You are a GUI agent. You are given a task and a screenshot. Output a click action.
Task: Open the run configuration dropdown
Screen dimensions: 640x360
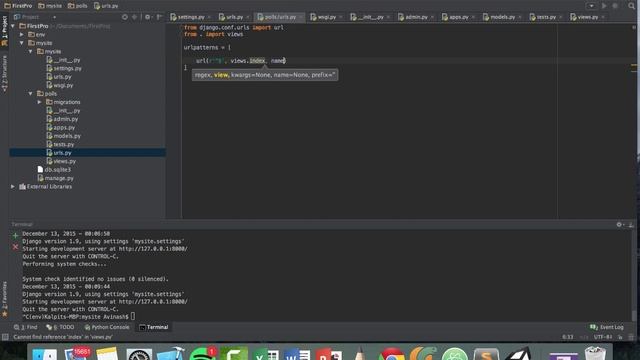[591, 6]
